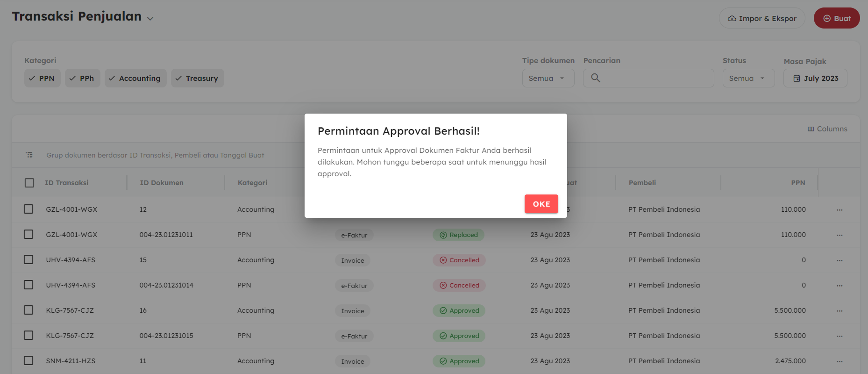
Task: Toggle the Accounting category filter chip
Action: 135,78
